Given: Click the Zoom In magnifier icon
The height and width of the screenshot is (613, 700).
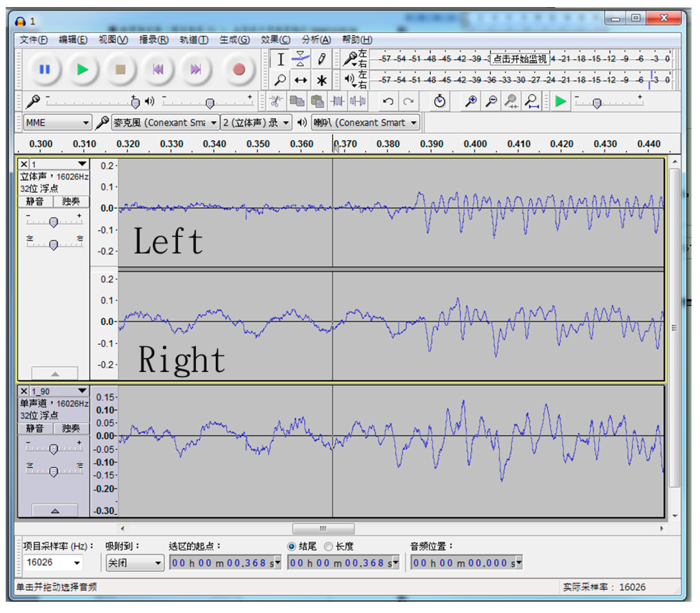Looking at the screenshot, I should pos(471,101).
